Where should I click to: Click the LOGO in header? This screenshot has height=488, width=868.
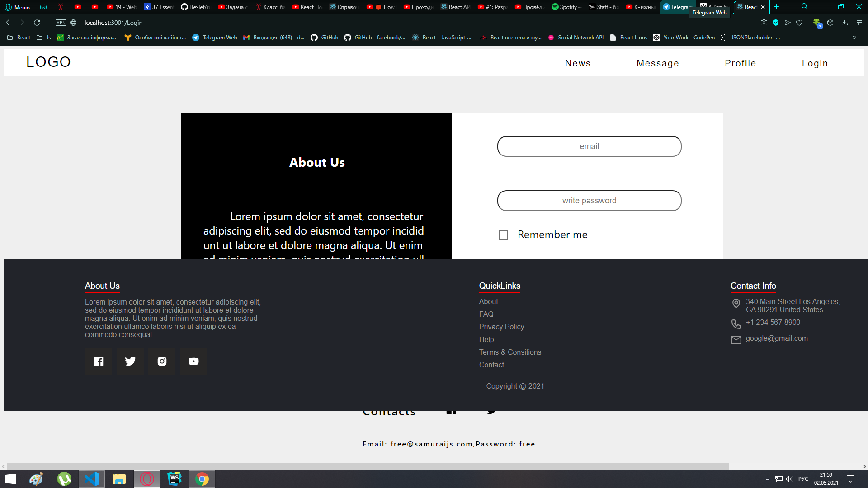click(x=48, y=62)
